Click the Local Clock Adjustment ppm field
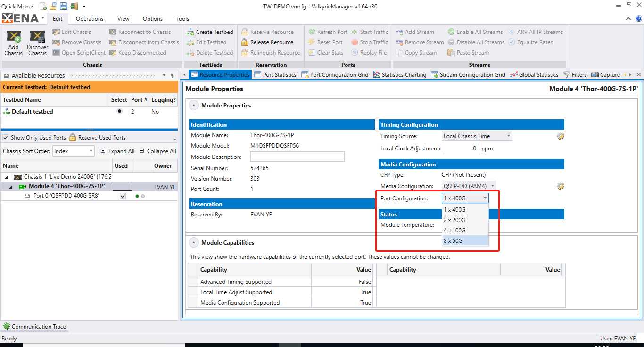This screenshot has height=347, width=644. pyautogui.click(x=461, y=148)
